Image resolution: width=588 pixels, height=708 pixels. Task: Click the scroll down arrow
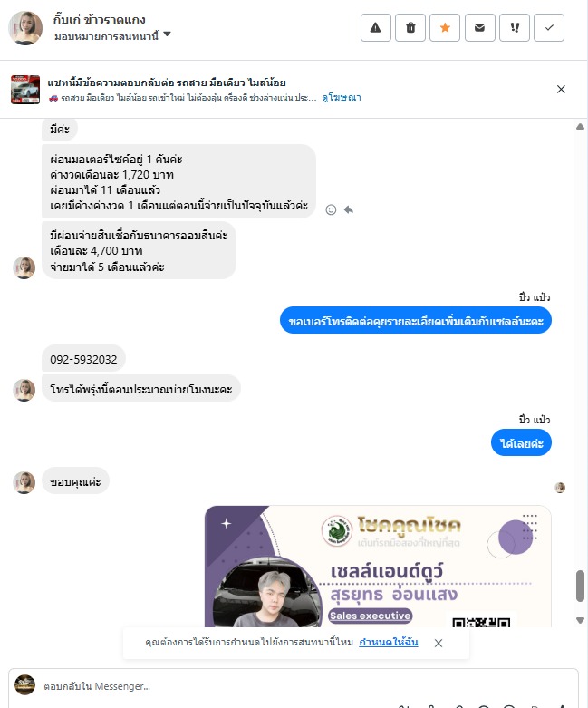(x=581, y=621)
